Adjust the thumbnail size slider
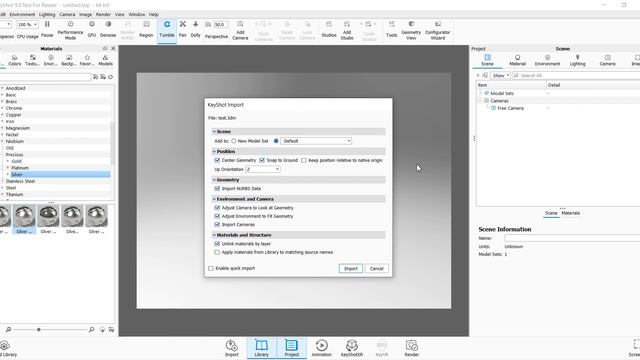 point(39,329)
